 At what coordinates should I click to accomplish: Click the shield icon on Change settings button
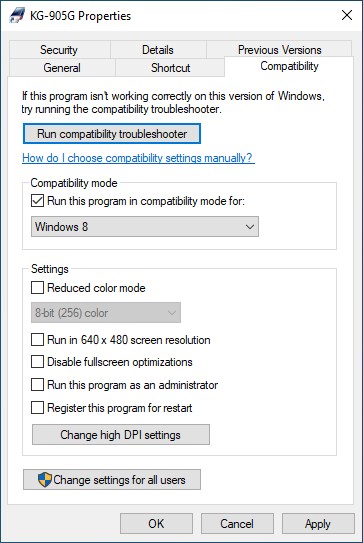click(45, 480)
